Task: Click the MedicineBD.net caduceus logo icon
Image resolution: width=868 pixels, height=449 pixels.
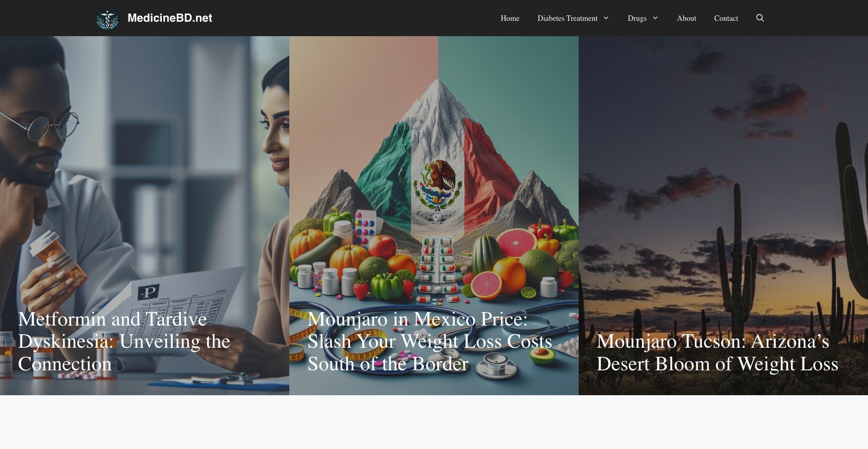Action: point(108,18)
